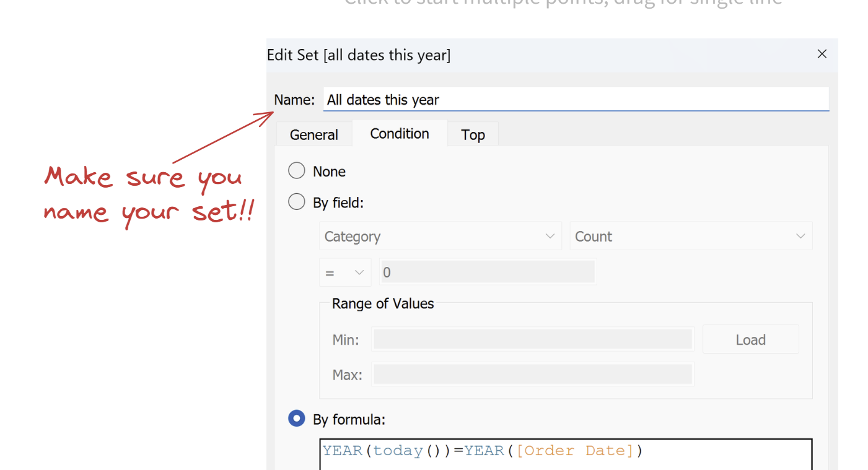Select the Condition tab
Screen dimensions: 868x470
400,134
